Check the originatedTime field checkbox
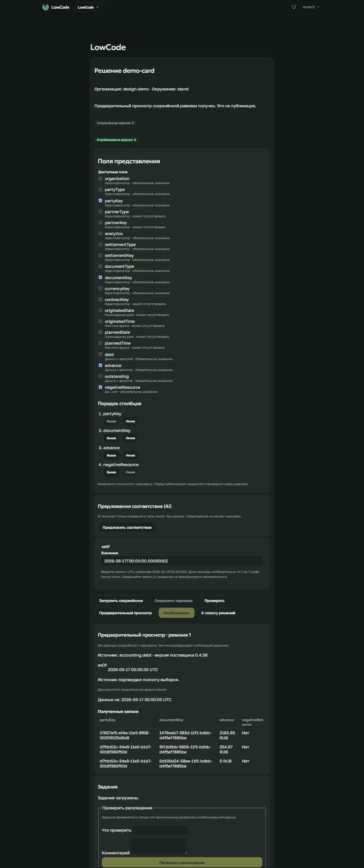Viewport: 364px width, 868px height. coord(101,321)
